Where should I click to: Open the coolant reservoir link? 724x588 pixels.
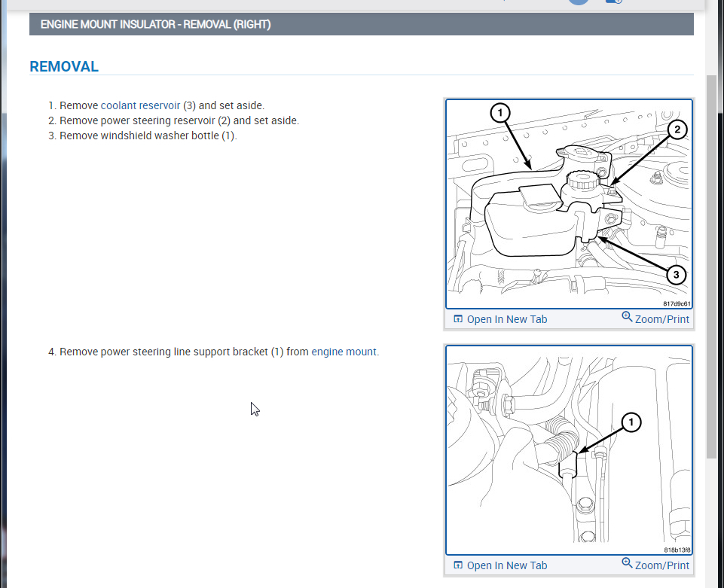coord(140,105)
